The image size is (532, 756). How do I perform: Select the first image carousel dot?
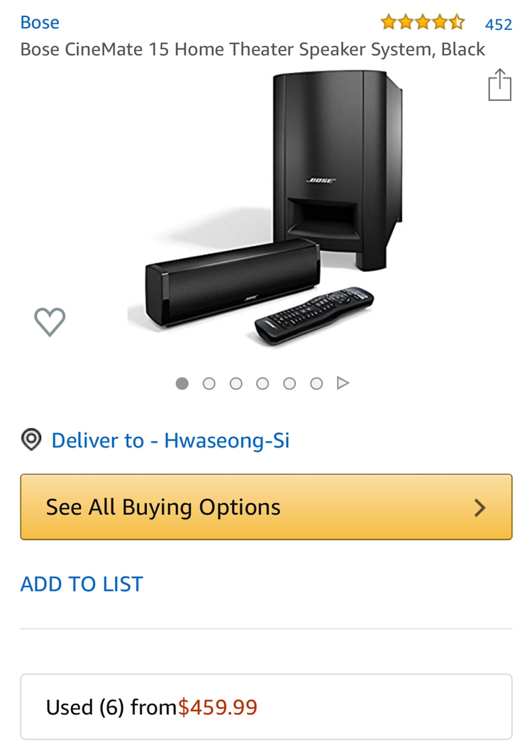182,383
